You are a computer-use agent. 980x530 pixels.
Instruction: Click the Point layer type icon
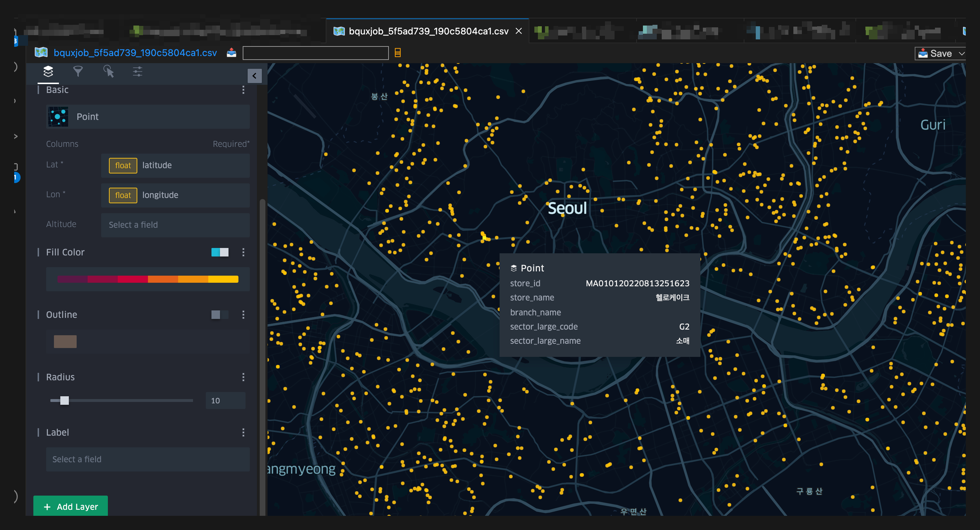[58, 117]
